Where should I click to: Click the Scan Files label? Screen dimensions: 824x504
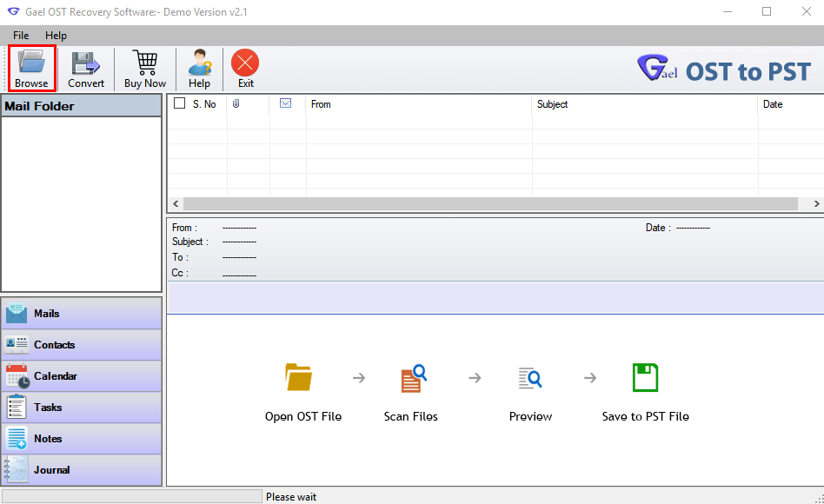(411, 416)
